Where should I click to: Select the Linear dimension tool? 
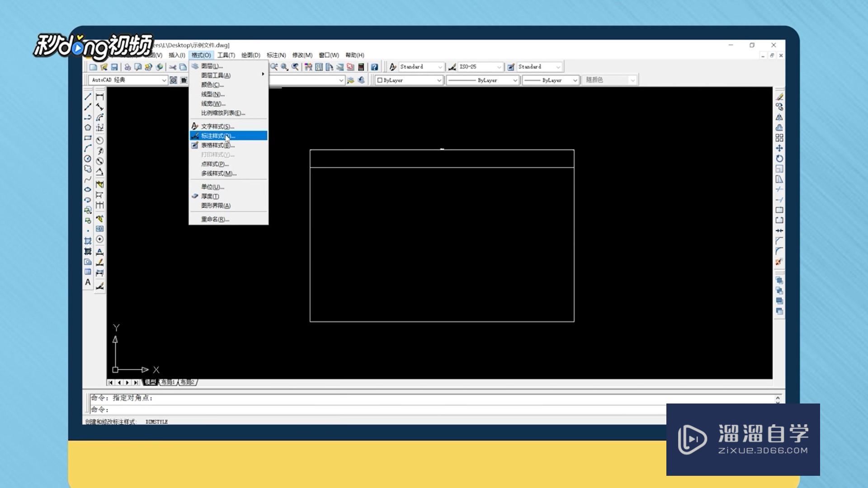(x=100, y=97)
